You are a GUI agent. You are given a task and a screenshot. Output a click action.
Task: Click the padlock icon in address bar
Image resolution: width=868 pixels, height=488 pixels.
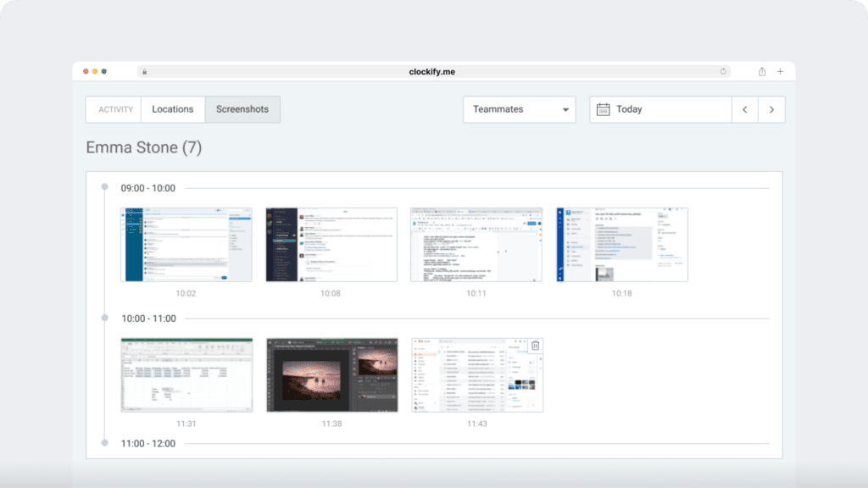pos(145,71)
